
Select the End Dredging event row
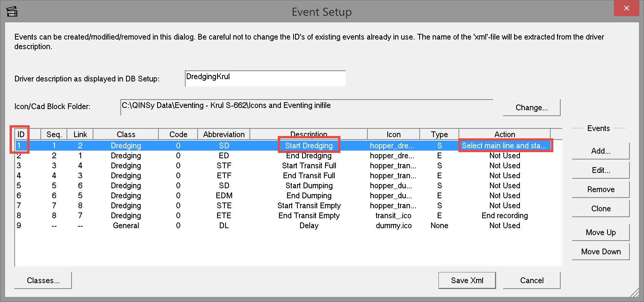tap(309, 156)
